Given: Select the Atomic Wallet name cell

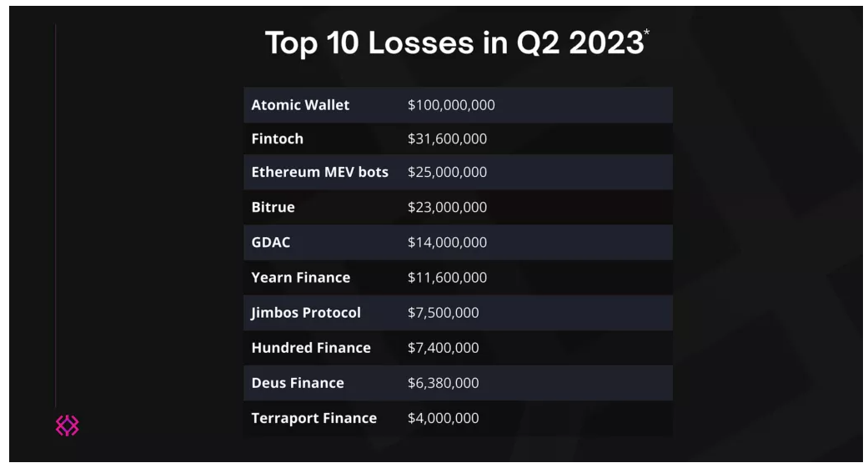Looking at the screenshot, I should [300, 105].
